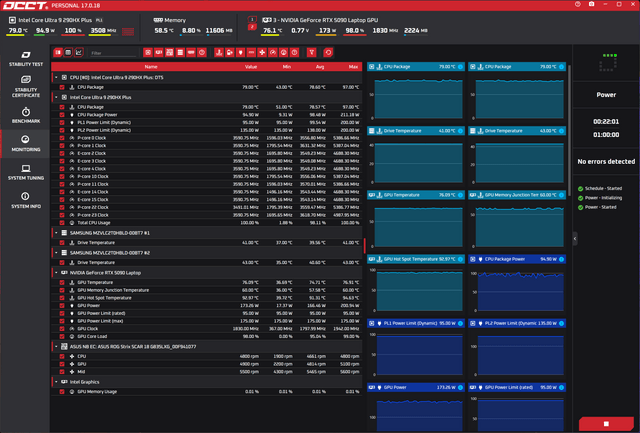Collapse SAMSUNG MZVLC2T0HBLD #1 group

point(56,233)
